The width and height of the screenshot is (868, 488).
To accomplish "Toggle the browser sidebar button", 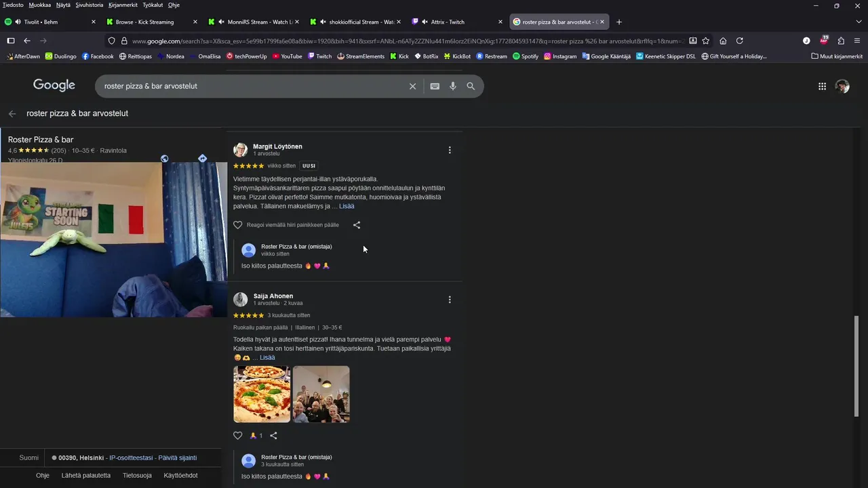I will (11, 41).
